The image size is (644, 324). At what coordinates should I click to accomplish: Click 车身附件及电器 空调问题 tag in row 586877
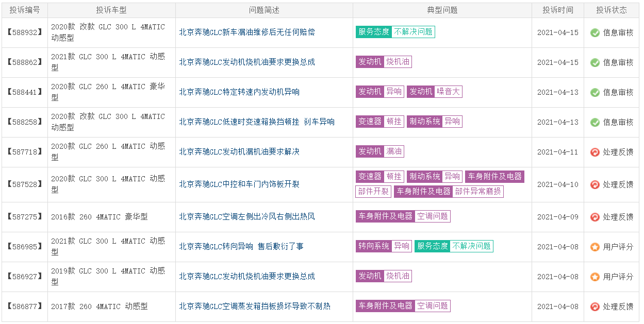[403, 306]
